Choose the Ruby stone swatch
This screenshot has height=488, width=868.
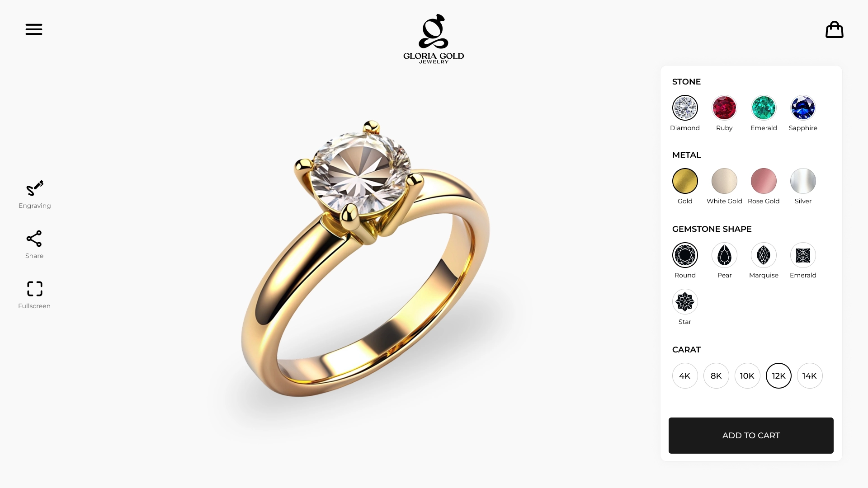[724, 108]
